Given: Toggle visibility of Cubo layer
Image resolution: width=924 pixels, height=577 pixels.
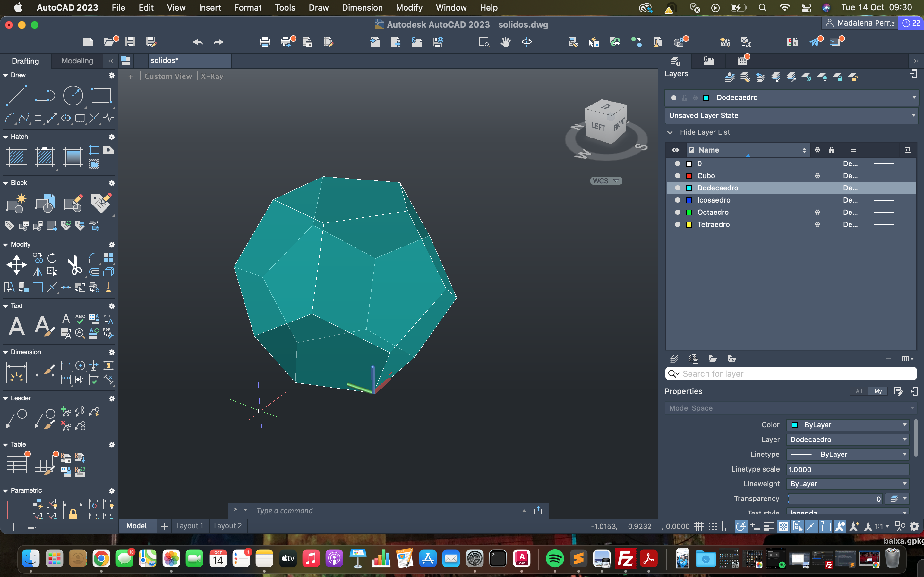Looking at the screenshot, I should (677, 176).
